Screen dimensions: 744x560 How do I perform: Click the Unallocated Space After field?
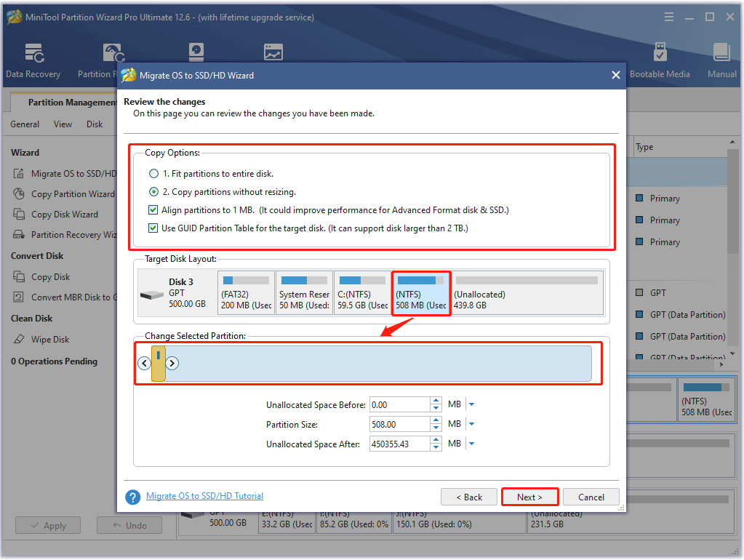(x=399, y=444)
